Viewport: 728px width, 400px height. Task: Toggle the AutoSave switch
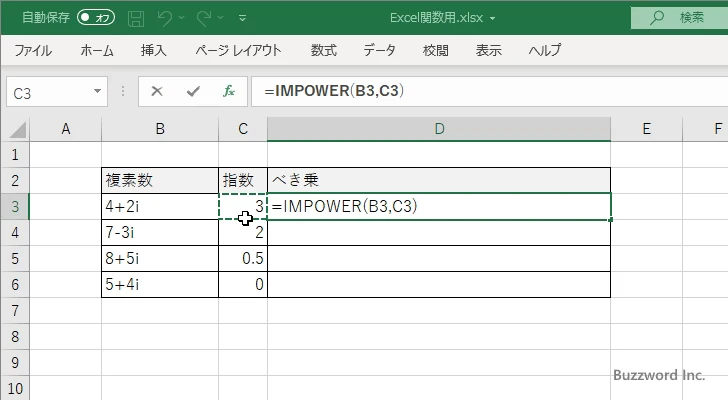coord(96,18)
